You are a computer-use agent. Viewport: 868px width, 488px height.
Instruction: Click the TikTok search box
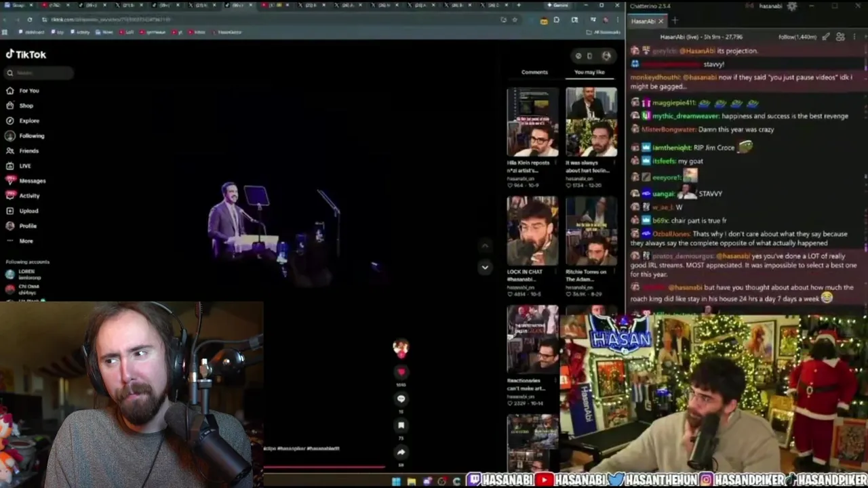coord(39,73)
